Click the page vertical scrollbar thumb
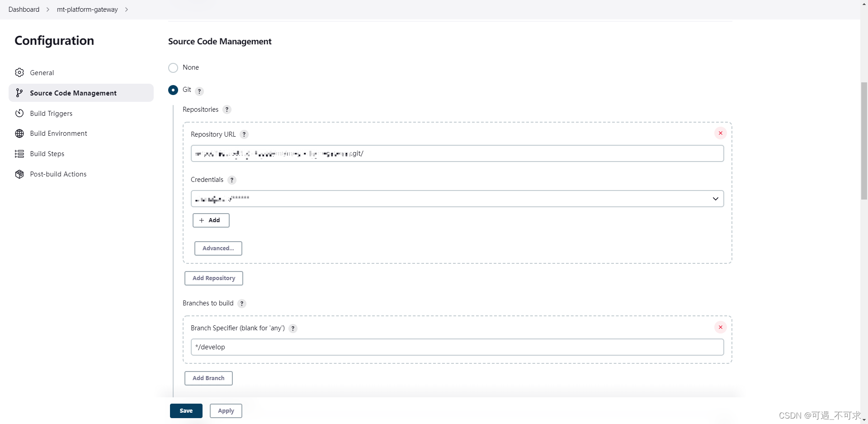The width and height of the screenshot is (868, 424). 864,141
